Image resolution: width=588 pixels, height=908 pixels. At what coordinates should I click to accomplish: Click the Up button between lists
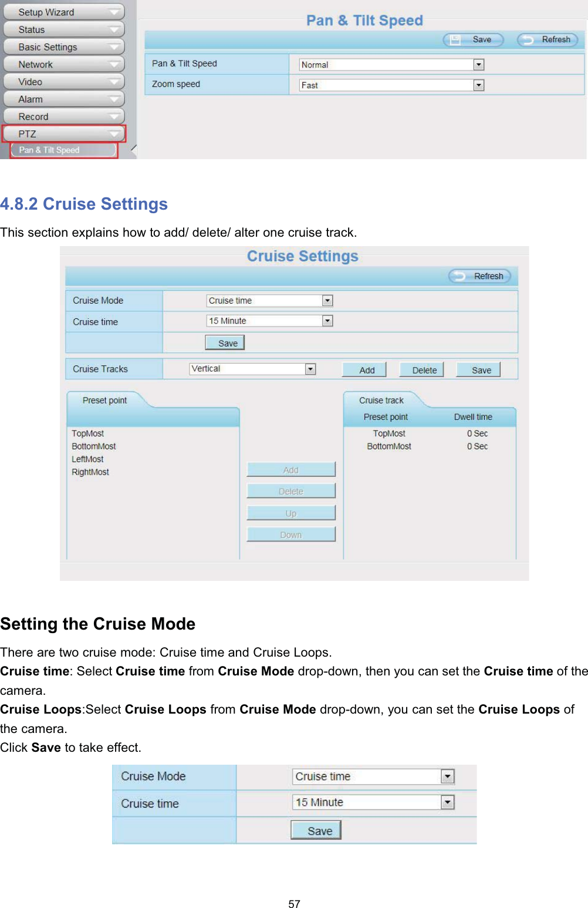point(291,513)
